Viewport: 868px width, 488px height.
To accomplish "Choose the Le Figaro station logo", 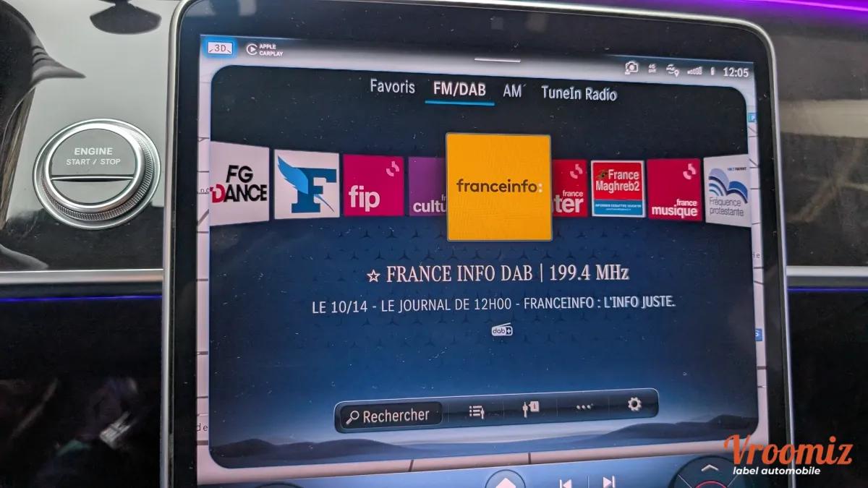I will point(307,185).
